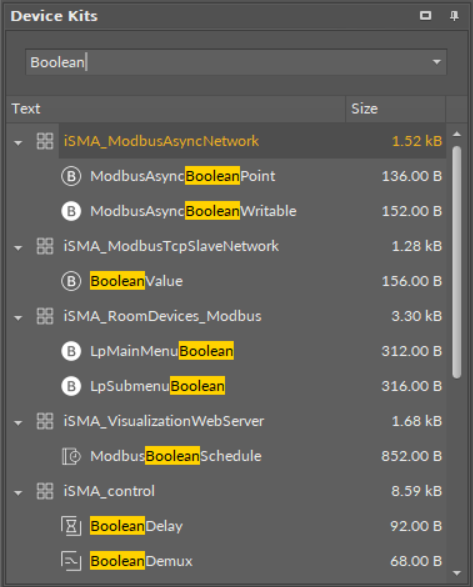The width and height of the screenshot is (473, 587).
Task: Click the 92.00 B size value
Action: coord(416,526)
